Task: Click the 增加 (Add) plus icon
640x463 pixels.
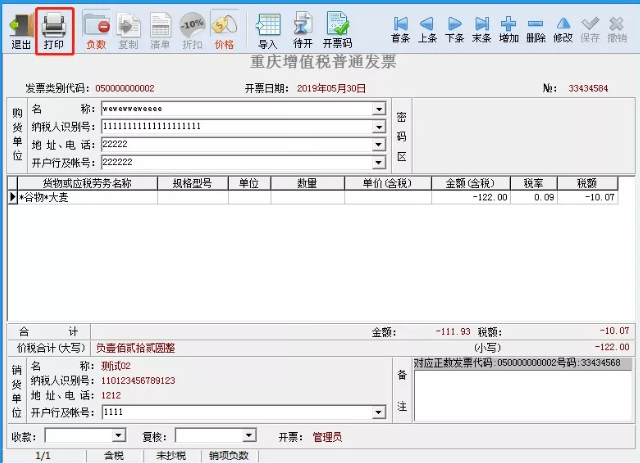Action: tap(509, 28)
